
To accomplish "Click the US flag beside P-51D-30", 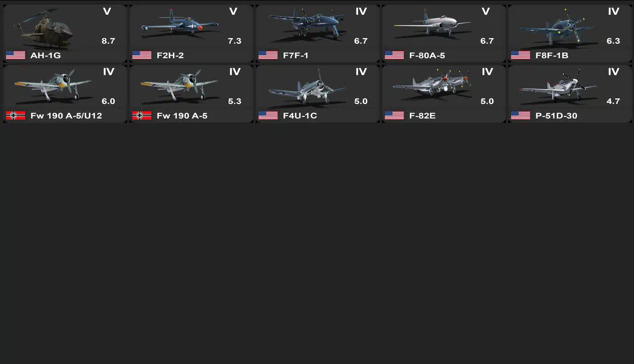I will click(521, 116).
